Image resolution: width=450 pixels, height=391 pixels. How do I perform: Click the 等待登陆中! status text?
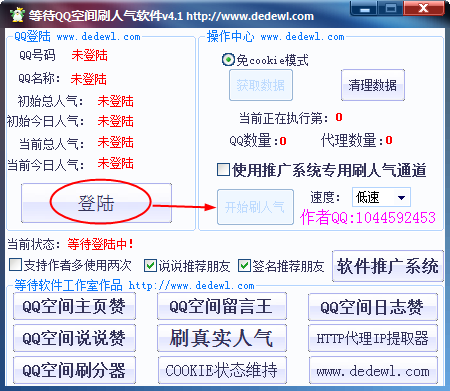point(101,244)
